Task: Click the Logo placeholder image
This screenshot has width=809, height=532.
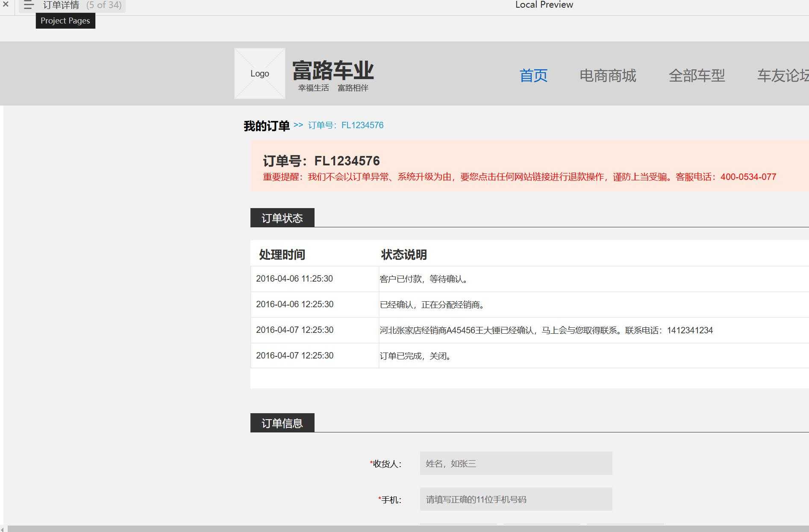Action: tap(259, 73)
